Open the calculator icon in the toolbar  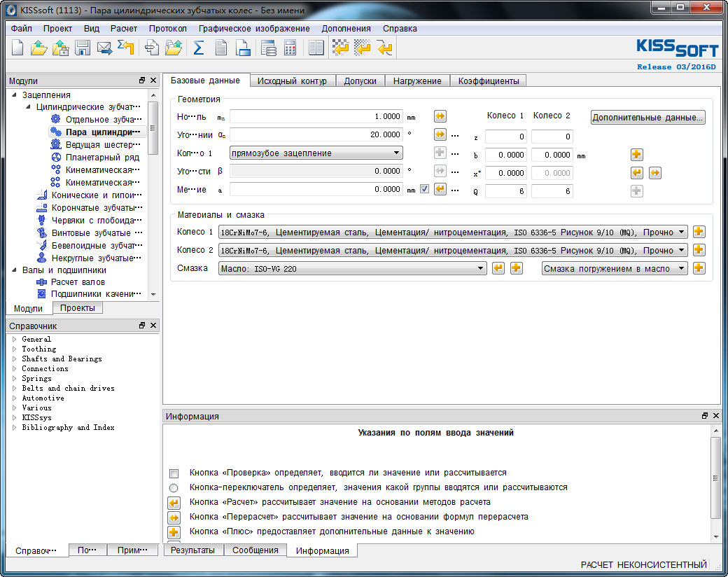pos(290,48)
